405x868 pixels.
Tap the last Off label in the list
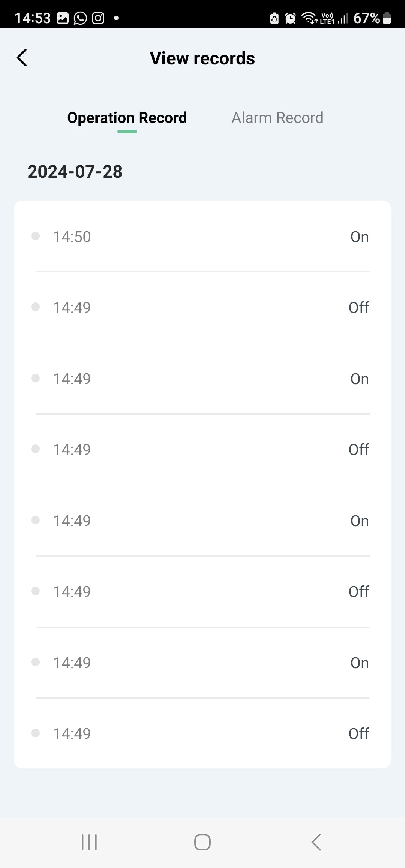[358, 734]
